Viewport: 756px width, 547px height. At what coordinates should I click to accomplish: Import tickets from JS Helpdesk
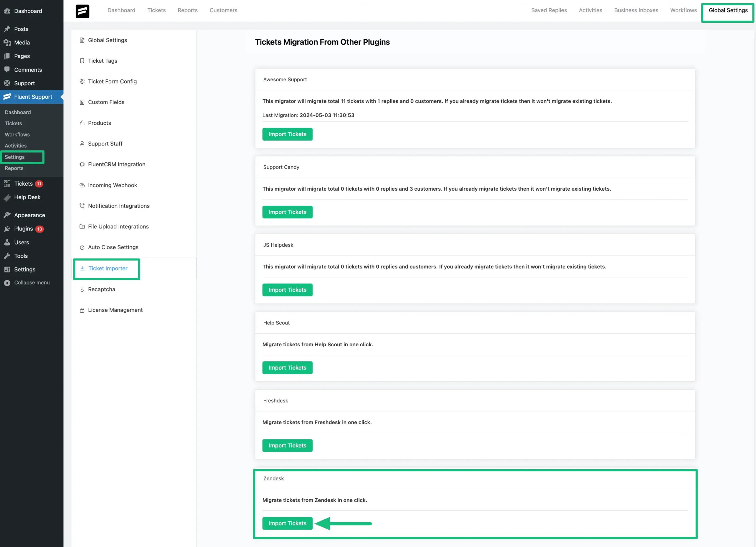pyautogui.click(x=287, y=290)
